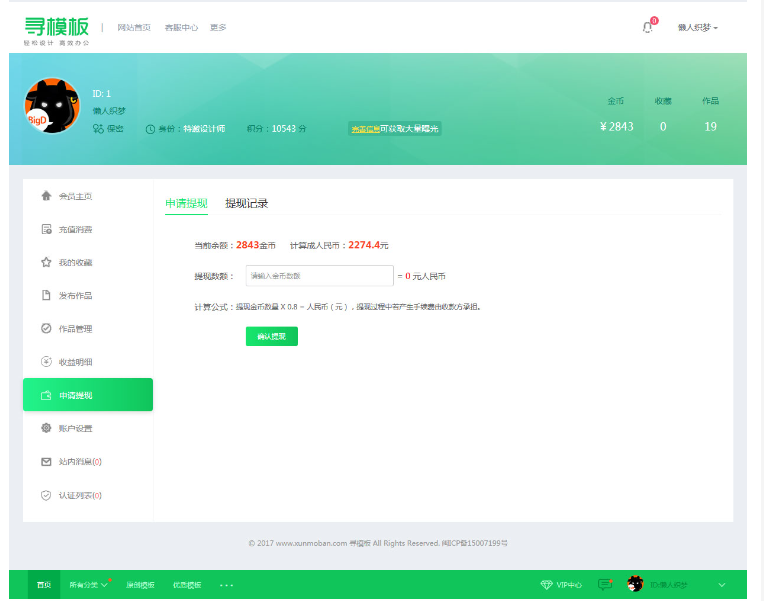The height and width of the screenshot is (601, 764).
Task: Open the notification bell in the header
Action: tap(647, 28)
